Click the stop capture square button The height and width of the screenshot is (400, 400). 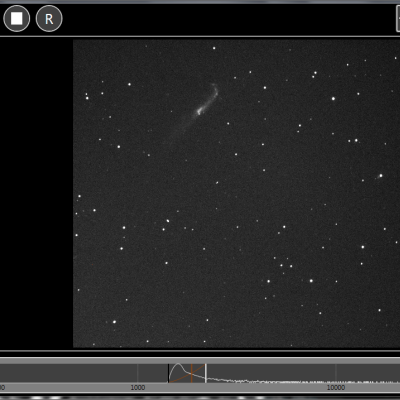(16, 18)
